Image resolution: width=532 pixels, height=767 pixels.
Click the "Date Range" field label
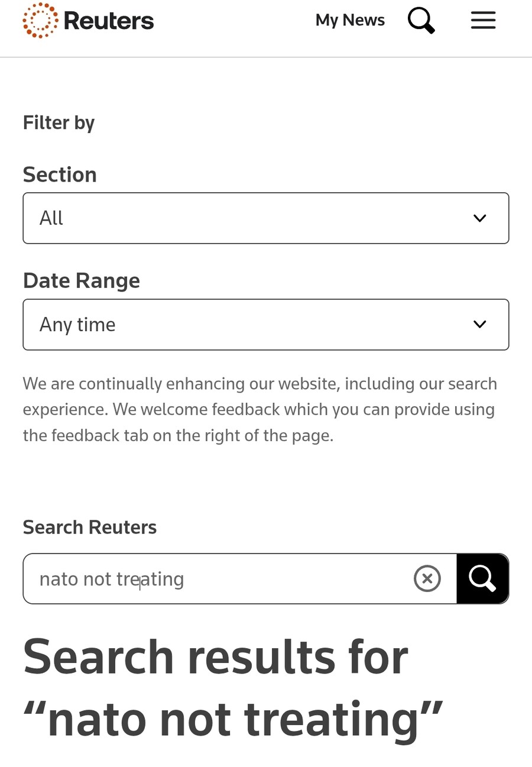tap(82, 280)
